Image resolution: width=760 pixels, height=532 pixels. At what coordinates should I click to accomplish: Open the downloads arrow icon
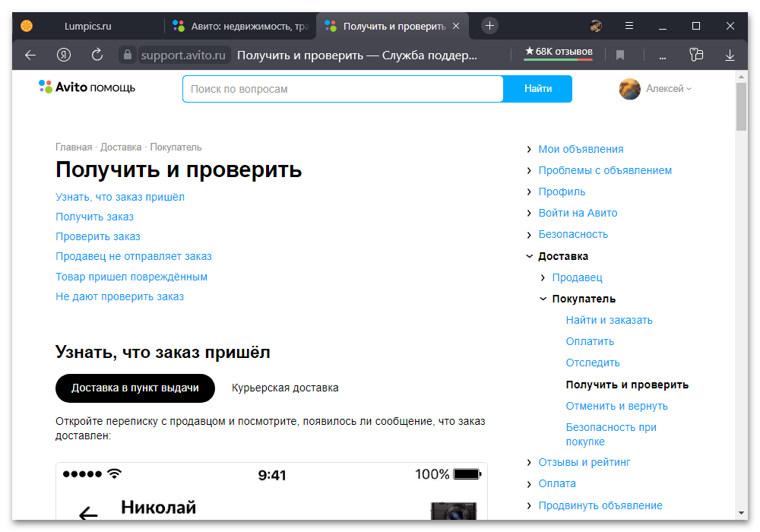[730, 55]
